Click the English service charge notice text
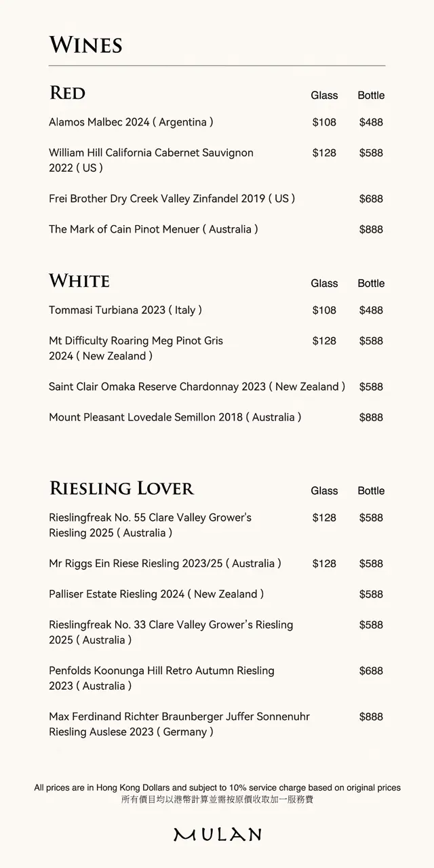 (x=217, y=788)
